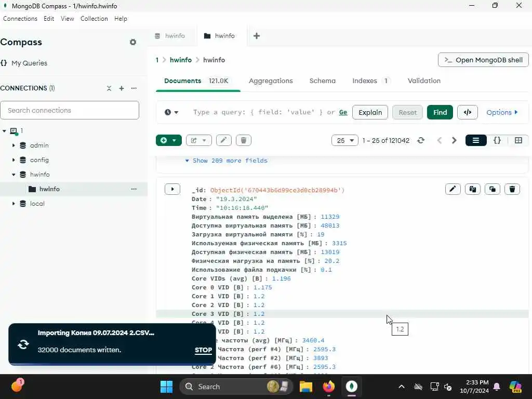
Task: Collapse connection 1 tree
Action: point(4,131)
